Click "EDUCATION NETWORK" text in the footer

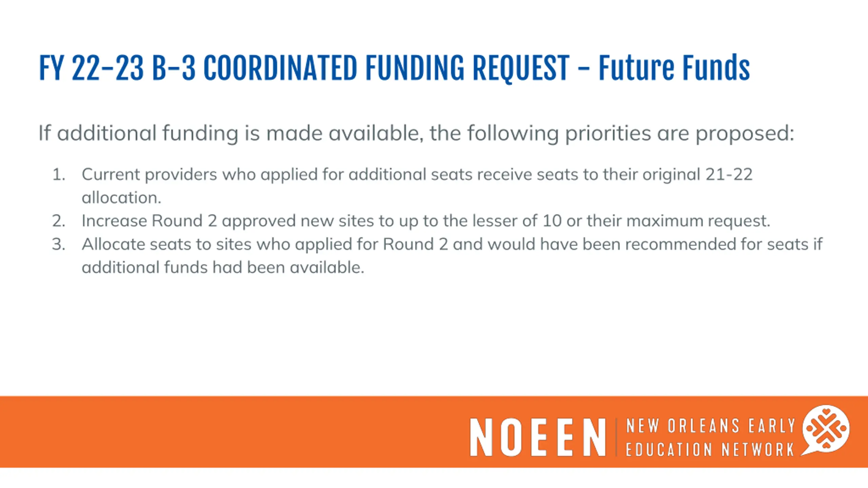(x=710, y=450)
